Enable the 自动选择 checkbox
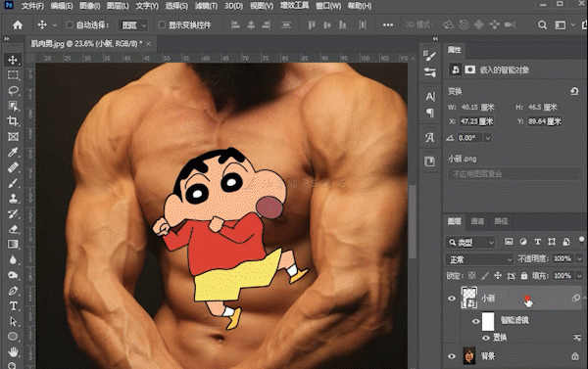This screenshot has width=588, height=369. pos(70,24)
